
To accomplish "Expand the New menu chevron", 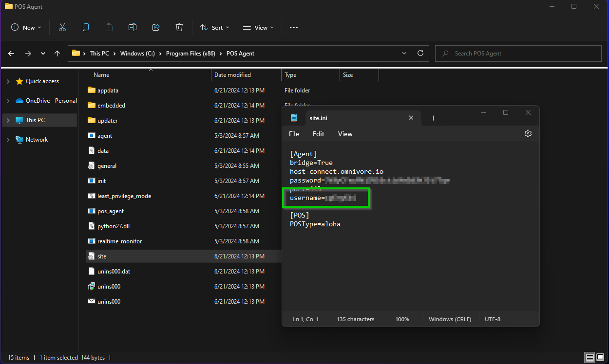I will click(38, 27).
